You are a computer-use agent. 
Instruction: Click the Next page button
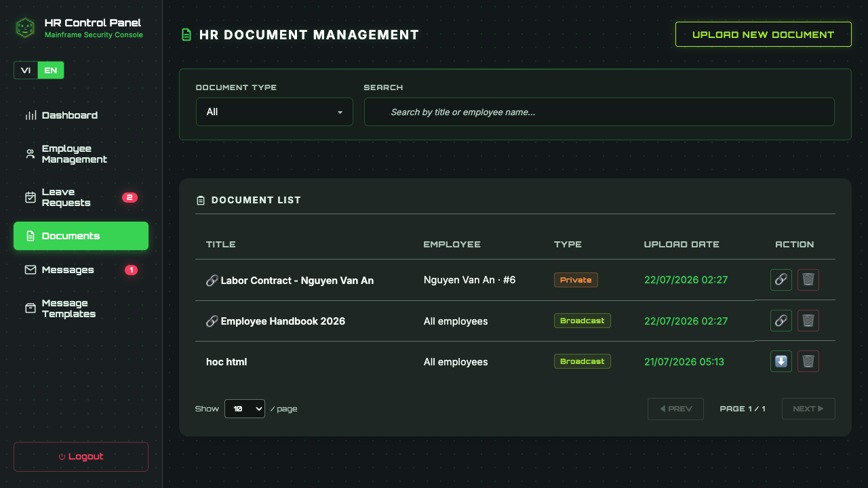(808, 409)
